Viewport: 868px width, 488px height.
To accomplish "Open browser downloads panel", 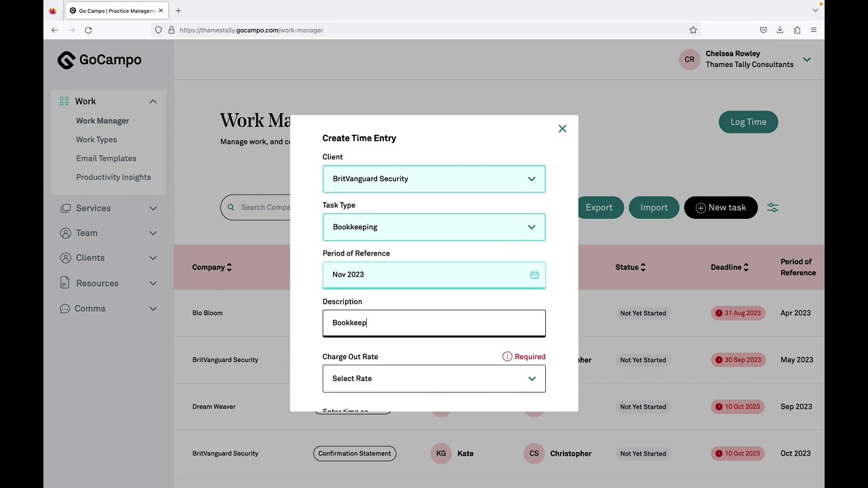I will point(780,30).
